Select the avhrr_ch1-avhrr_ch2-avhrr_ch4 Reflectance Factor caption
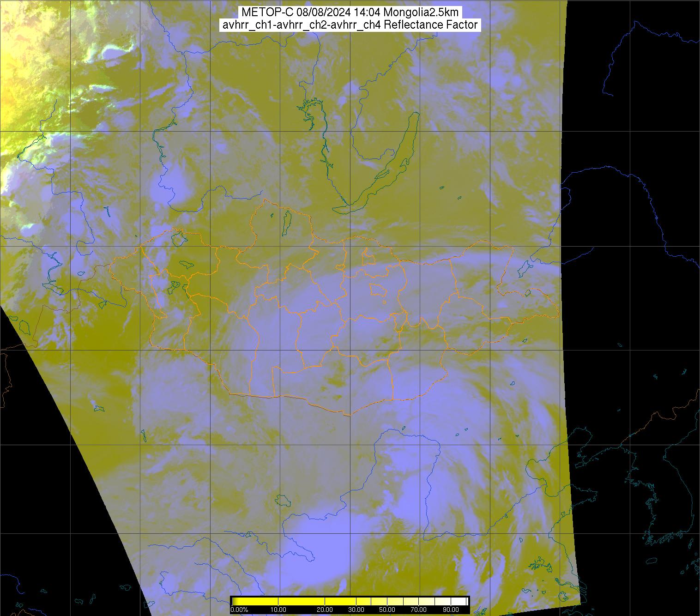The image size is (700, 616). (x=350, y=25)
